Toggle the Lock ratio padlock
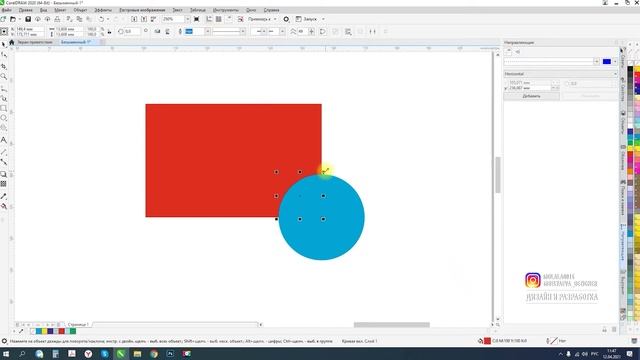This screenshot has width=640, height=360. 109,31
